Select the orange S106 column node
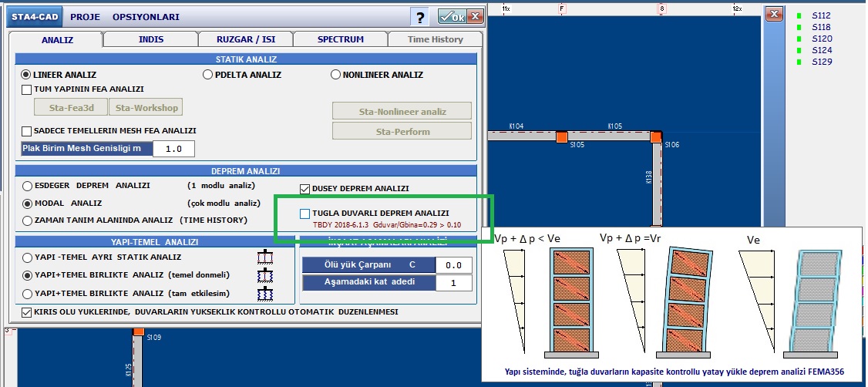The width and height of the screenshot is (868, 387). 655,136
